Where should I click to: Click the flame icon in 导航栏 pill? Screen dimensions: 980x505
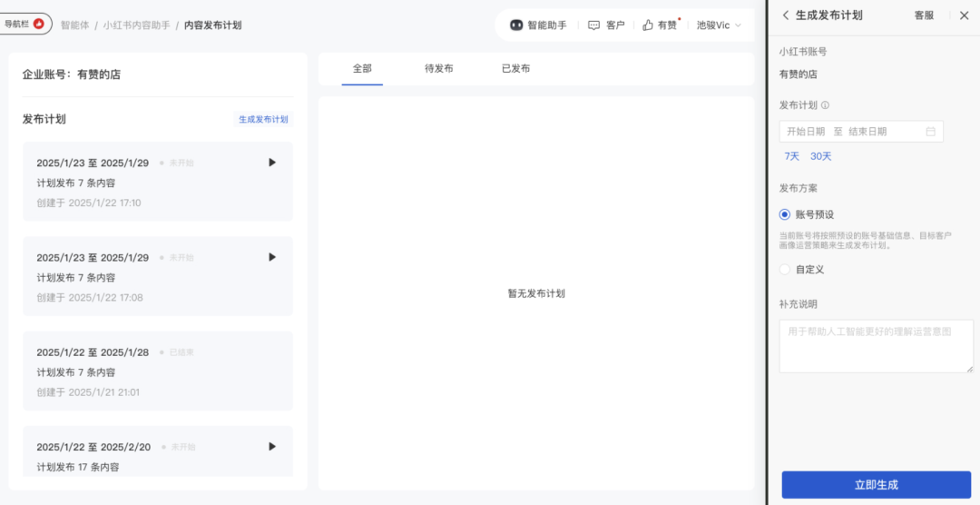(39, 24)
